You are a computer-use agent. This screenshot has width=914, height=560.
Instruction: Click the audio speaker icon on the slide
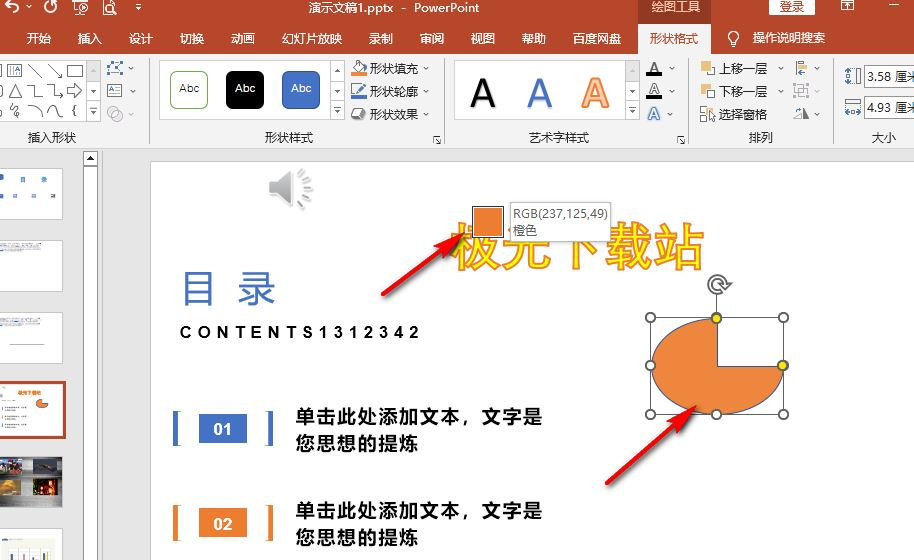point(290,188)
